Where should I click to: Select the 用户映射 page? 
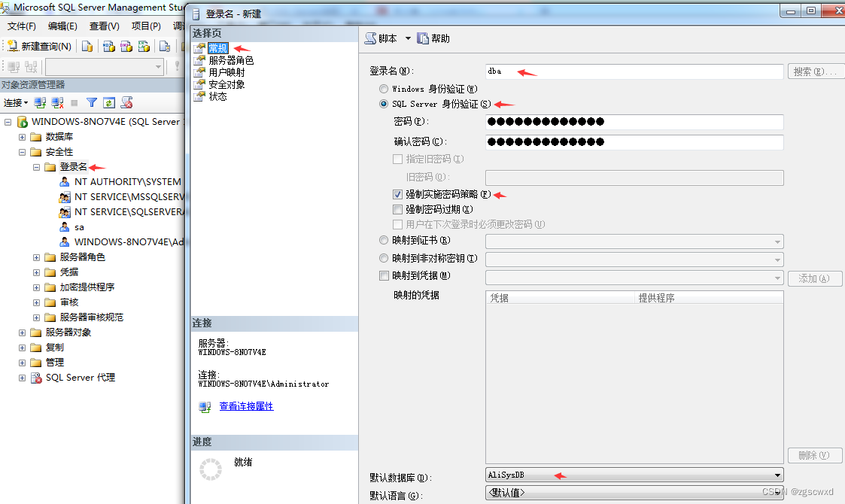[x=227, y=72]
